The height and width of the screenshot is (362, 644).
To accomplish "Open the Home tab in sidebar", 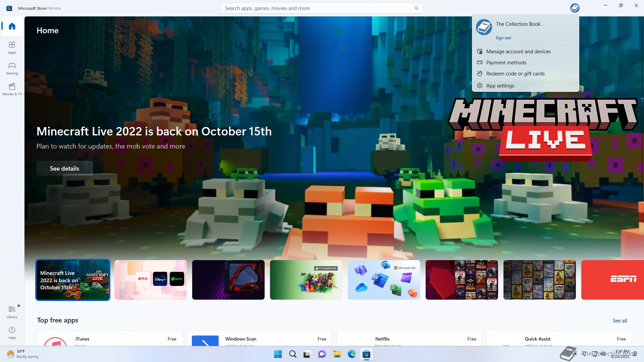I will pyautogui.click(x=12, y=26).
